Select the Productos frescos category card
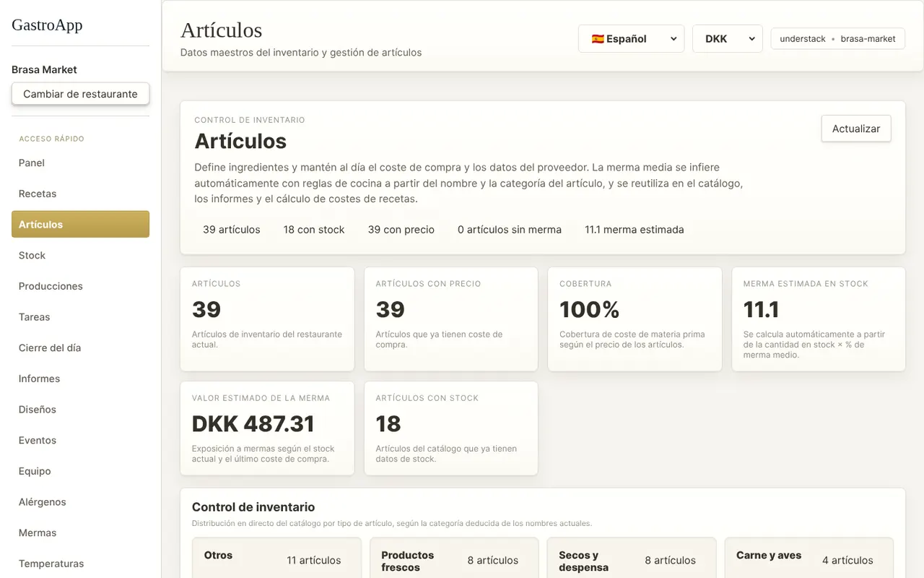 [x=454, y=558]
